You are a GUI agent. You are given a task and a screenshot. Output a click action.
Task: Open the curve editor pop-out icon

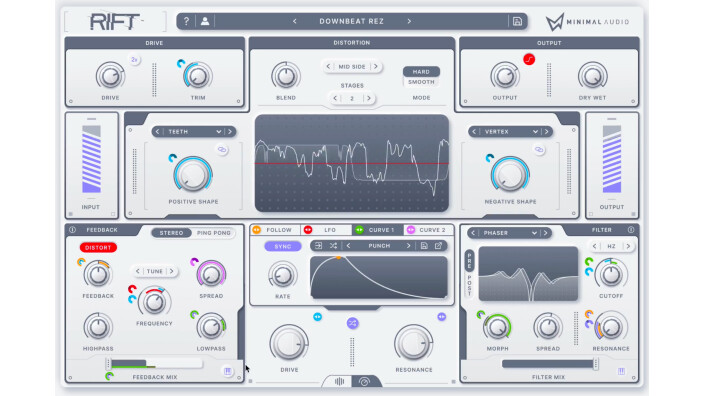pyautogui.click(x=438, y=246)
